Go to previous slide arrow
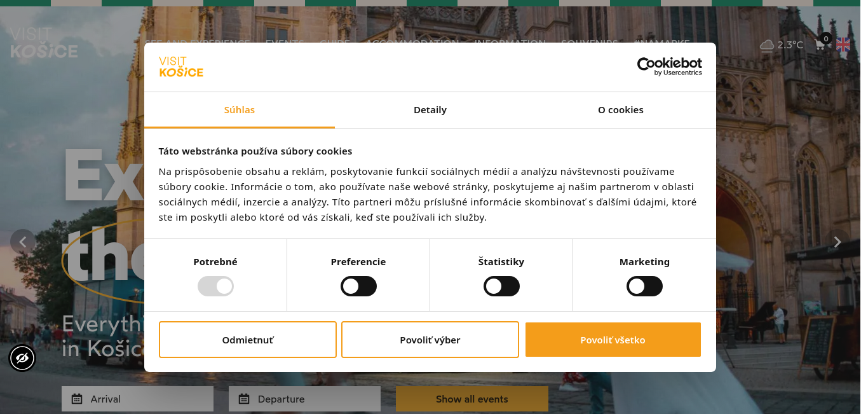 [23, 242]
